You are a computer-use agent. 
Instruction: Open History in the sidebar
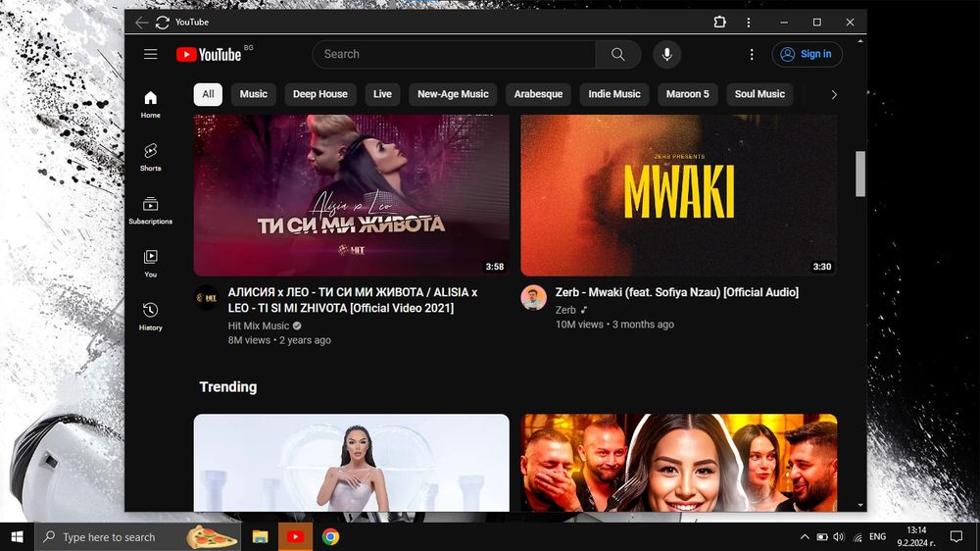(x=151, y=317)
